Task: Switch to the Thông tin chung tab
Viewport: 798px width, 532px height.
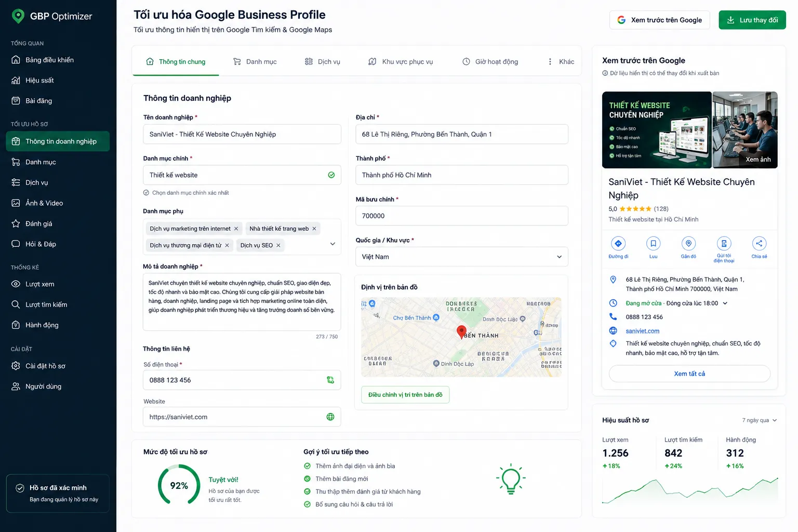Action: coord(176,62)
